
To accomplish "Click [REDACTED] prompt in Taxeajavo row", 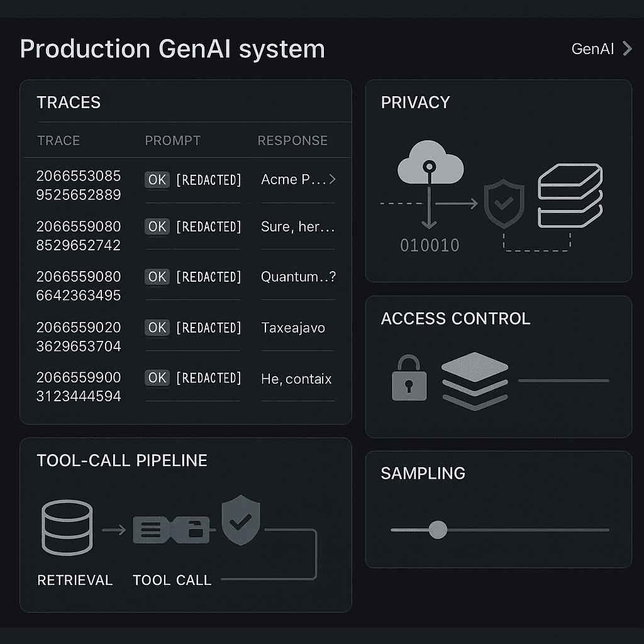I will pyautogui.click(x=209, y=328).
